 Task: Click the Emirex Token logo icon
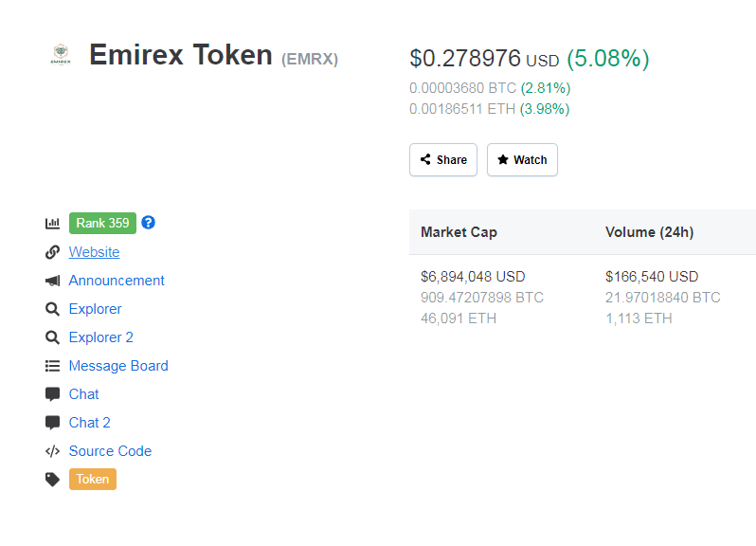point(61,54)
